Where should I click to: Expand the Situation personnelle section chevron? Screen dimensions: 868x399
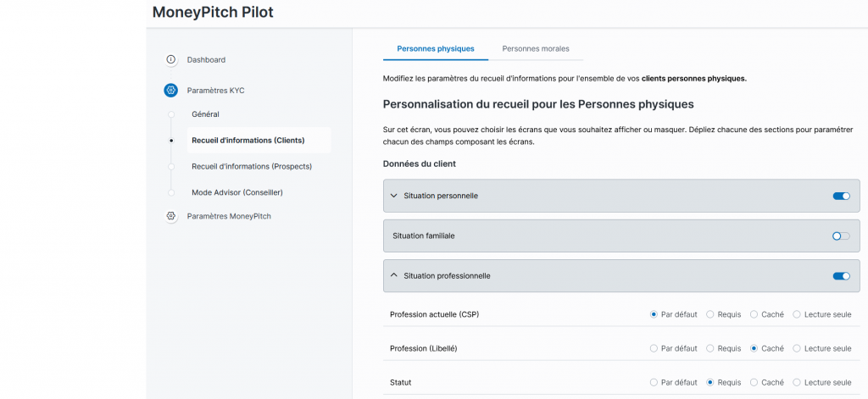click(x=393, y=196)
